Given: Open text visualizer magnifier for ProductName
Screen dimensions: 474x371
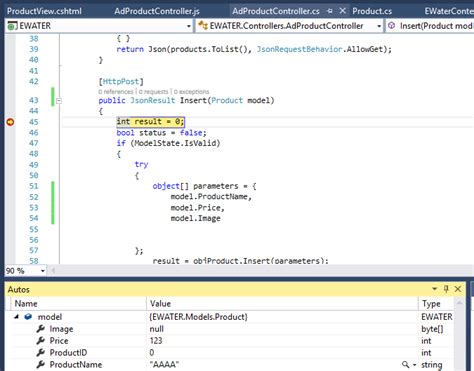Looking at the screenshot, I should [405, 365].
